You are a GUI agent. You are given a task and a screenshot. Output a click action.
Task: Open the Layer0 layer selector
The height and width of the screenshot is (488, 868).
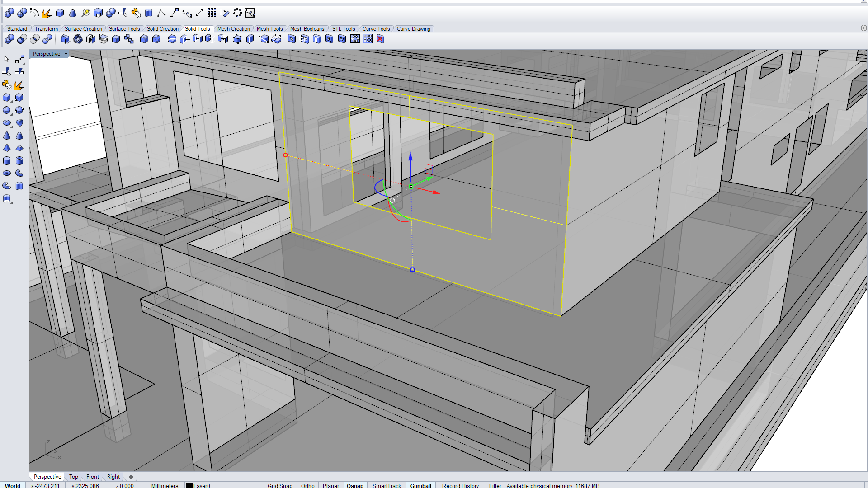[x=202, y=485]
